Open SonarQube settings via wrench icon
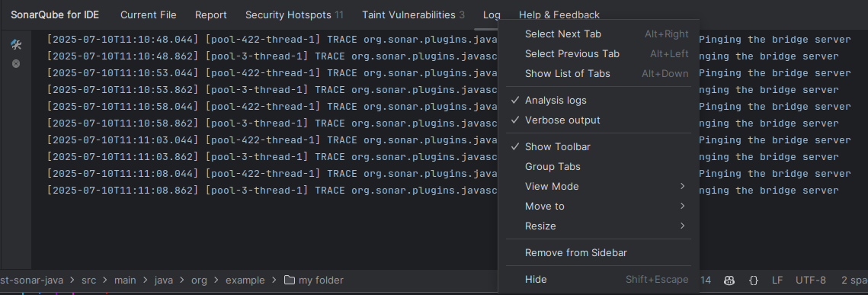Viewport: 868px width, 295px height. point(16,45)
